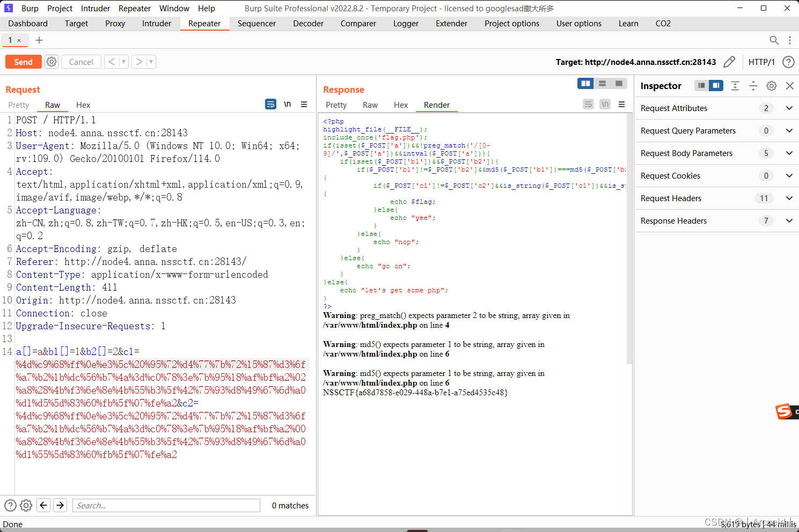This screenshot has width=799, height=532.
Task: Select combined tabbed layout view
Action: (619, 83)
